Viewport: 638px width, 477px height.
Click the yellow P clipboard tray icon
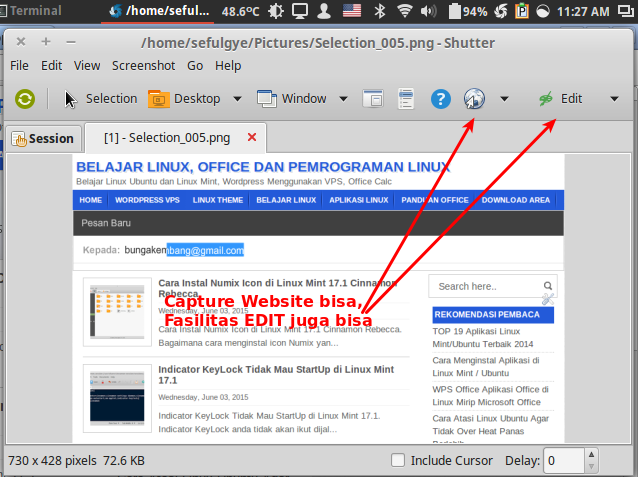(x=522, y=11)
